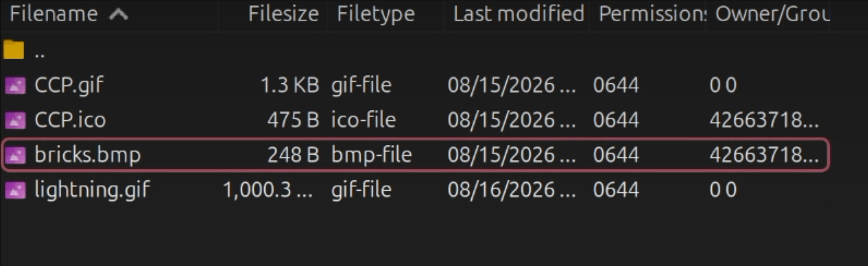Click the 248 B size of bricks.bmp
868x266 pixels.
(x=293, y=155)
